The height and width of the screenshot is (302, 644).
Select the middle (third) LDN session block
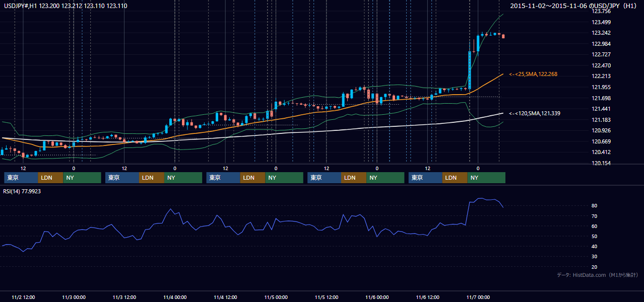[253, 178]
